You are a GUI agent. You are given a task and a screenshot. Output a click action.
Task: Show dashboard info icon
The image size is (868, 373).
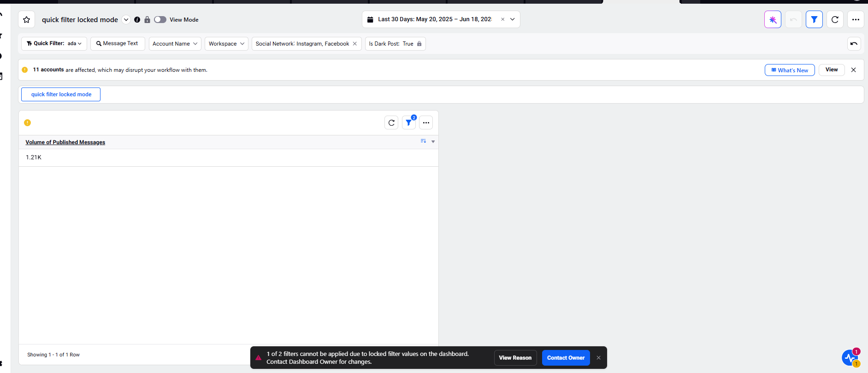(137, 20)
